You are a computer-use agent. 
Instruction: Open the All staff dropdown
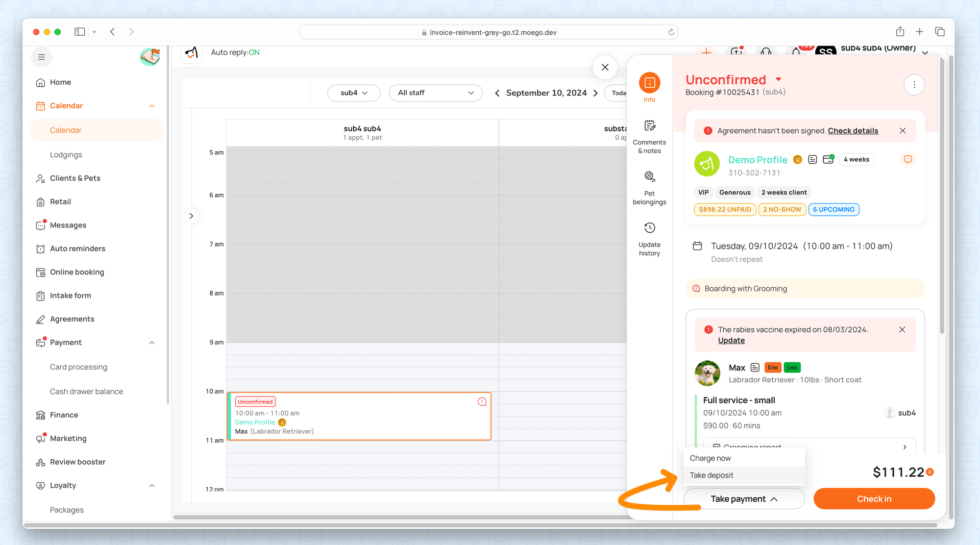(x=435, y=93)
